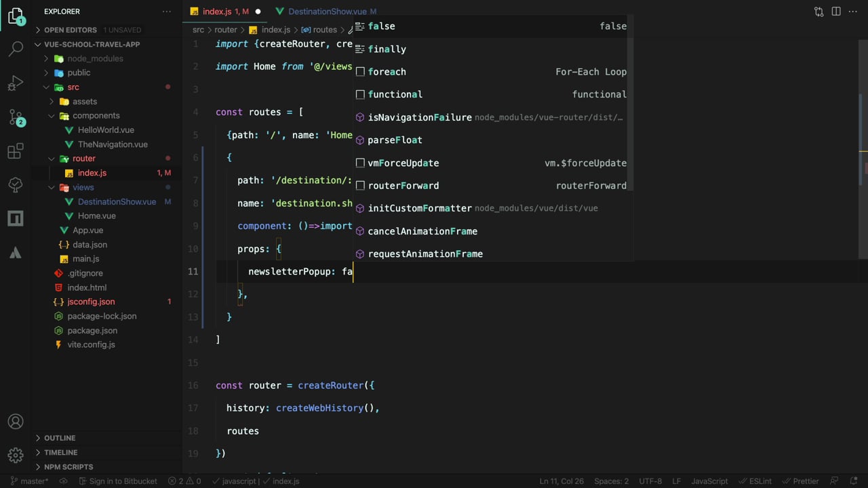Click the feedback icon in status bar

(x=835, y=481)
